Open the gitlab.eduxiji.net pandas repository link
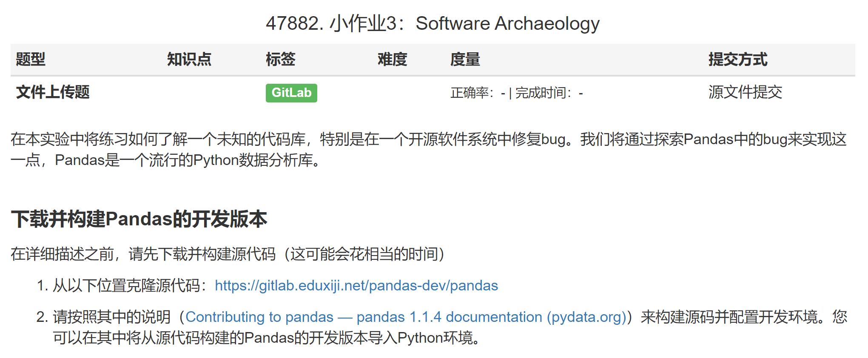 pyautogui.click(x=356, y=286)
